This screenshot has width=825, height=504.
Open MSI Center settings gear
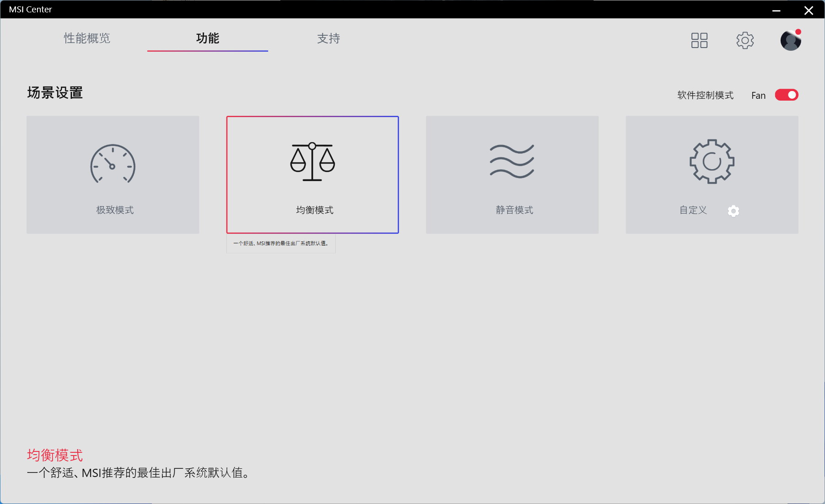(745, 40)
